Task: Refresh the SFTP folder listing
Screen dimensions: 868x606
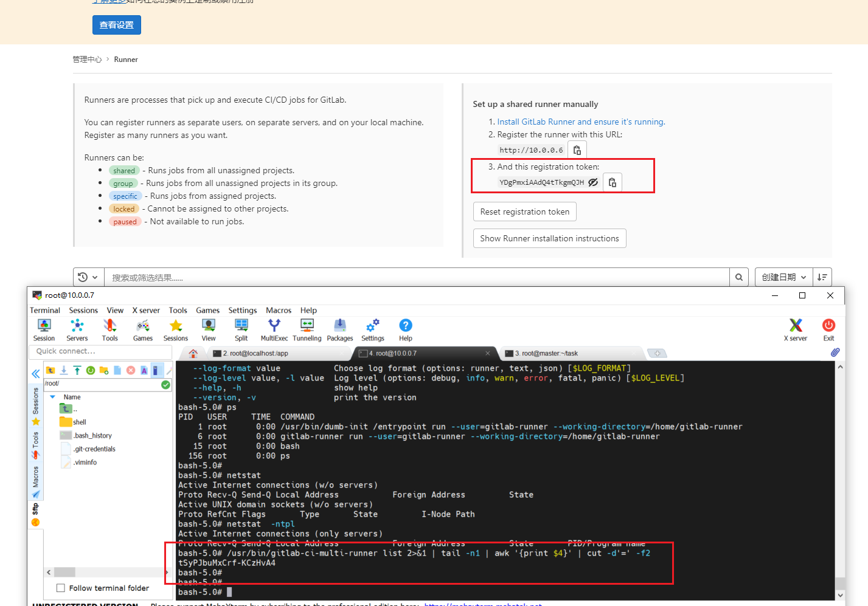Action: (x=91, y=370)
